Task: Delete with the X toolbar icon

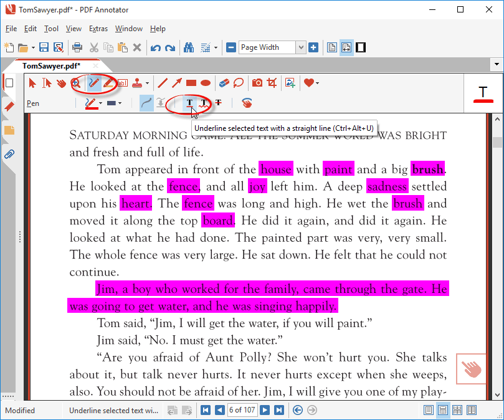Action: 137,47
